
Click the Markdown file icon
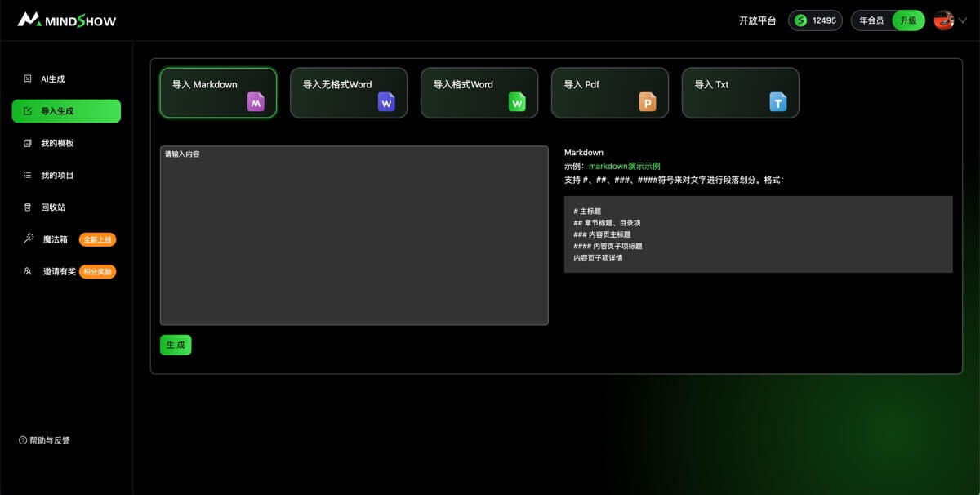point(256,101)
